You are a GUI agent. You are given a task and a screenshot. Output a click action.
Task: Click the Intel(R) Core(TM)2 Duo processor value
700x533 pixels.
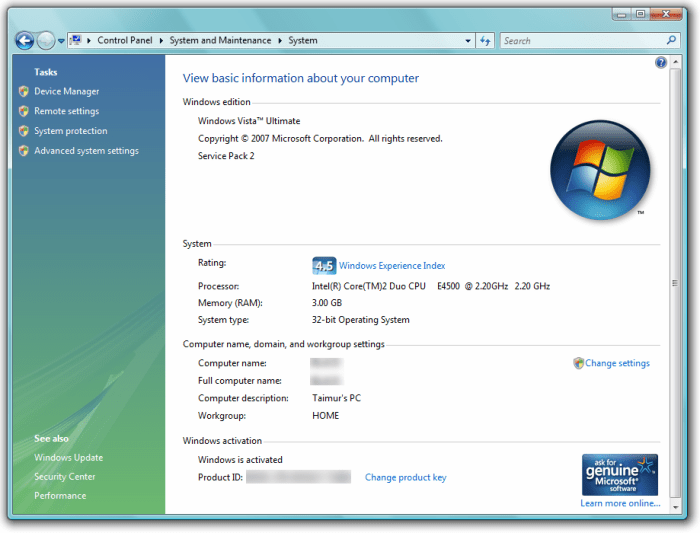[431, 286]
